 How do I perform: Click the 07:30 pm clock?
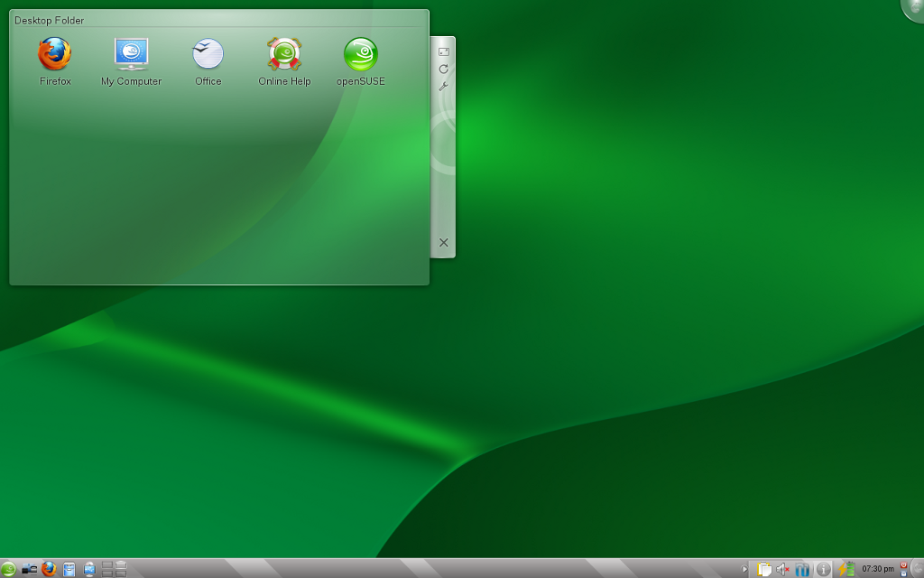[x=877, y=569]
